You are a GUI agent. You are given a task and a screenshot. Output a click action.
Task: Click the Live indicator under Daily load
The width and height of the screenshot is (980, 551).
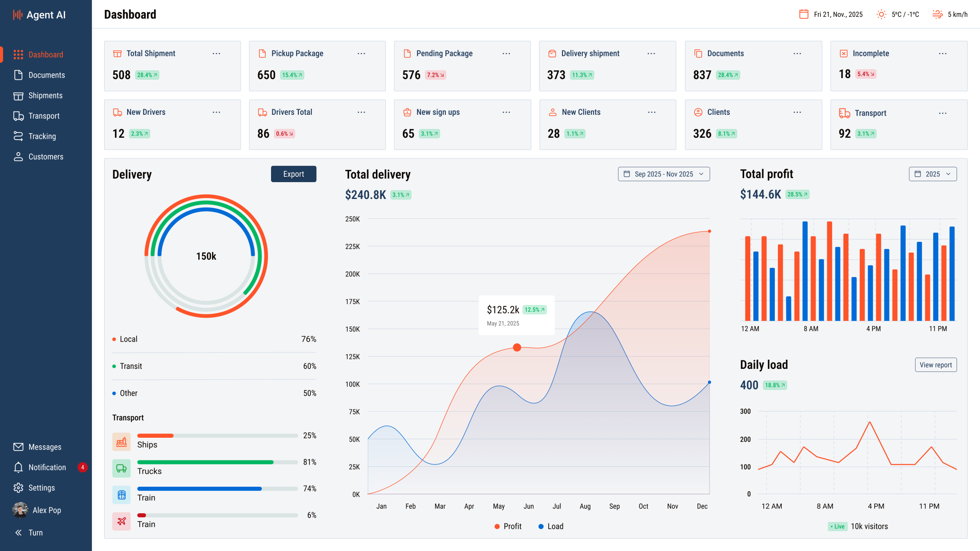coord(838,526)
